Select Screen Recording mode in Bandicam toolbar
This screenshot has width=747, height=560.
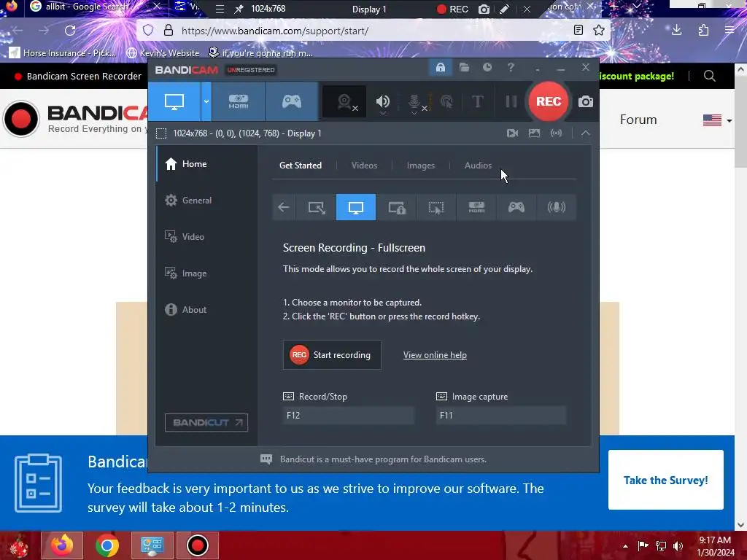point(174,101)
